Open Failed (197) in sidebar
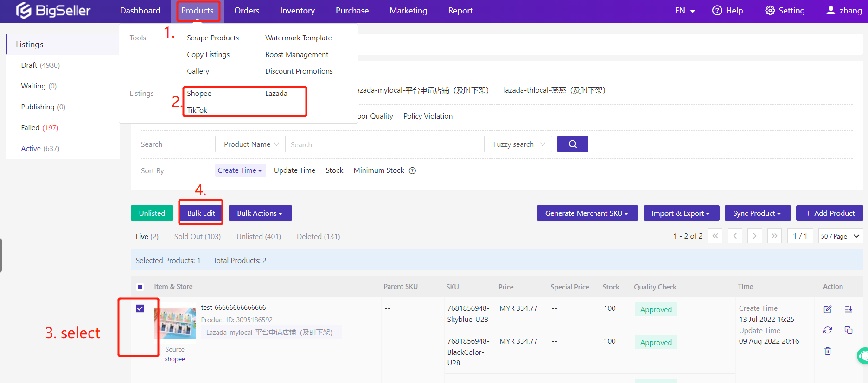Screen dimensions: 868x383 40,128
